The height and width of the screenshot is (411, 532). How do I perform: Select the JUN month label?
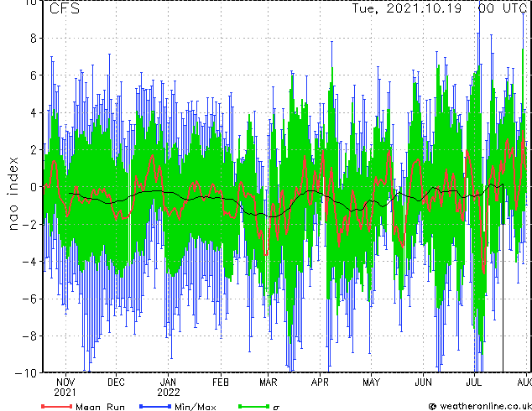423,381
